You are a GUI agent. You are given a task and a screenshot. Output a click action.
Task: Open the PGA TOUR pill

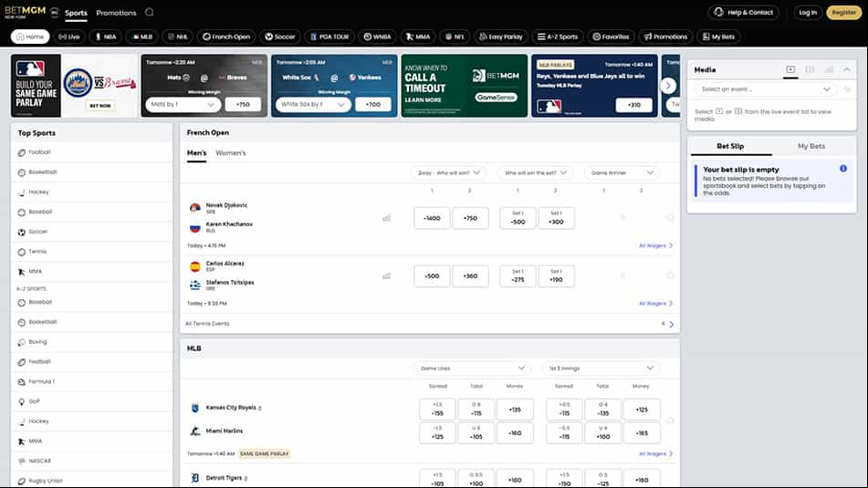[329, 36]
